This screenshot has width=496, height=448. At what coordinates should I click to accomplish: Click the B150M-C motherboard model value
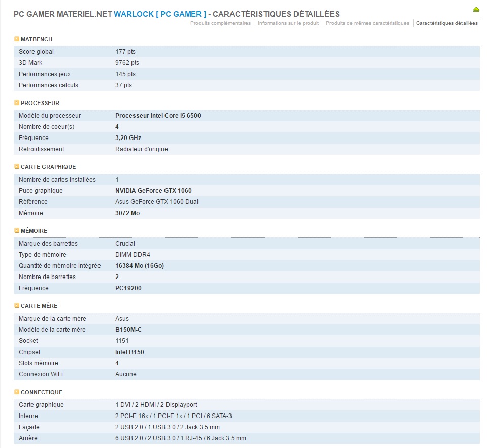pyautogui.click(x=128, y=330)
